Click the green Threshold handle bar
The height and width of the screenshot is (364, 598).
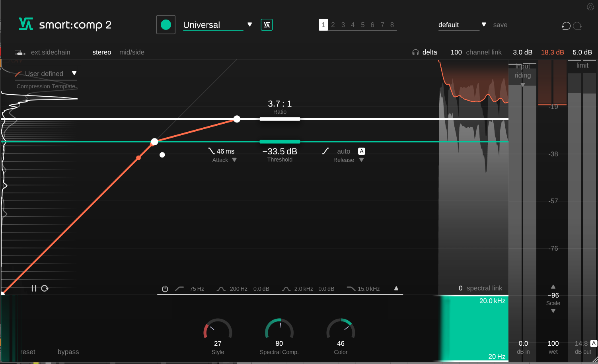(x=280, y=142)
